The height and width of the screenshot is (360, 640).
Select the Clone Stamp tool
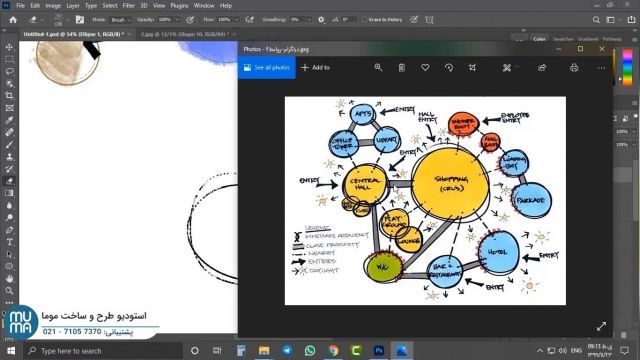[x=9, y=157]
